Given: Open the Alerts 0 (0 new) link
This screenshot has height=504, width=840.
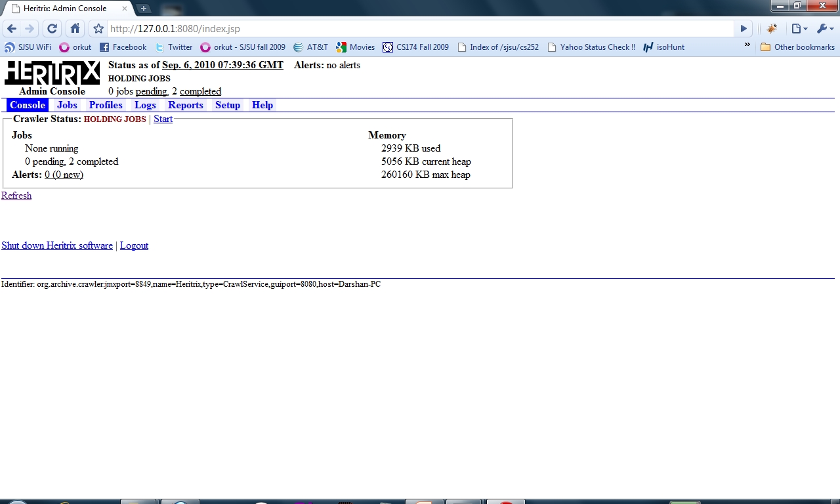Looking at the screenshot, I should [x=64, y=175].
